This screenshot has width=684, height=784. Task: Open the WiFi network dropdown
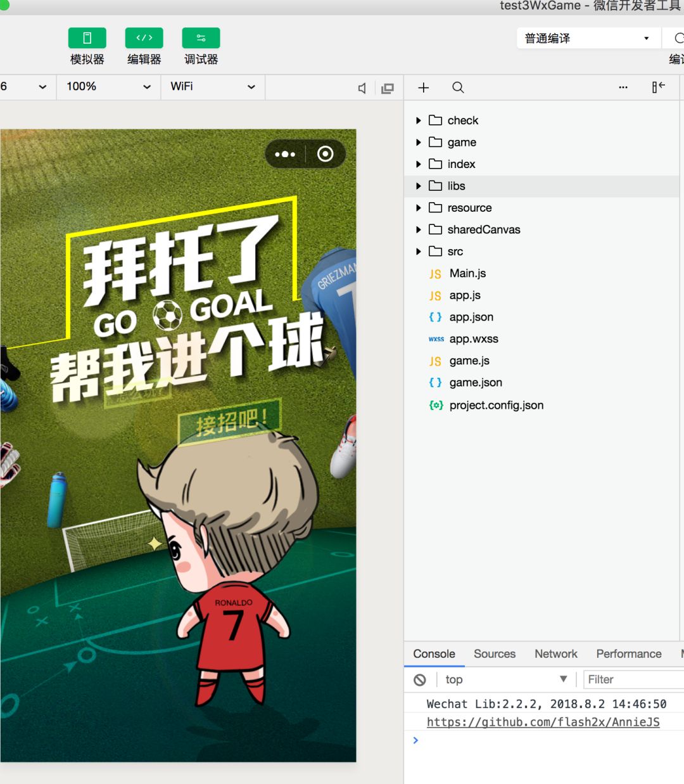[x=213, y=87]
